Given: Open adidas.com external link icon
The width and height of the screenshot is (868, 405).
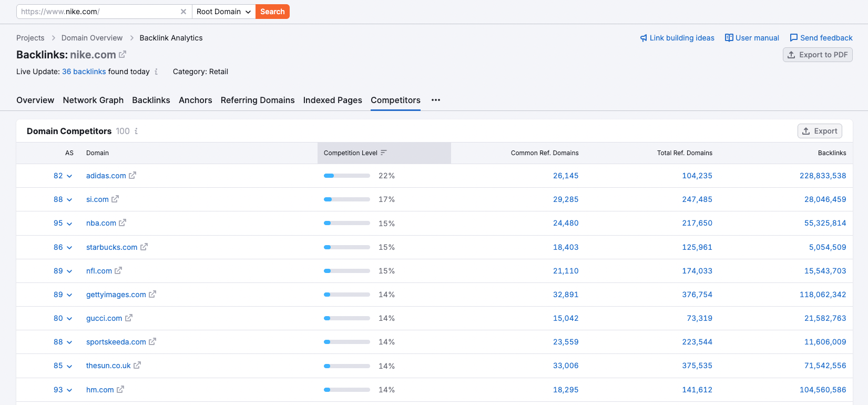Looking at the screenshot, I should [132, 175].
